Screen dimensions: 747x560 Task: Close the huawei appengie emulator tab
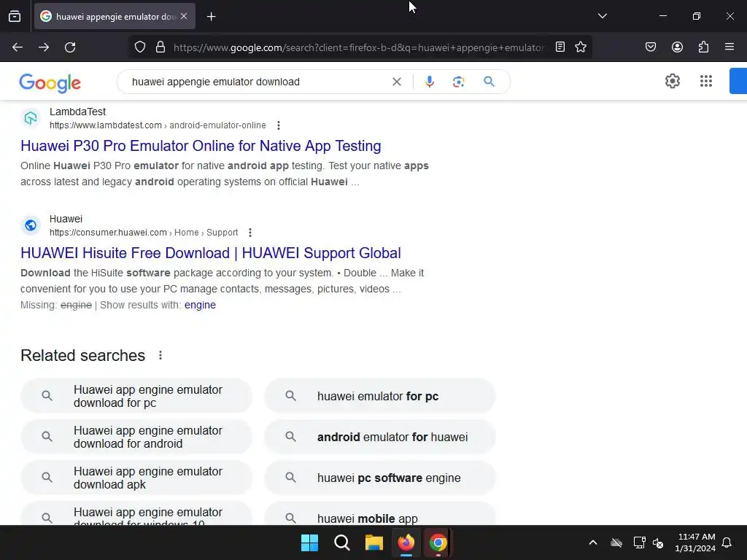click(184, 16)
